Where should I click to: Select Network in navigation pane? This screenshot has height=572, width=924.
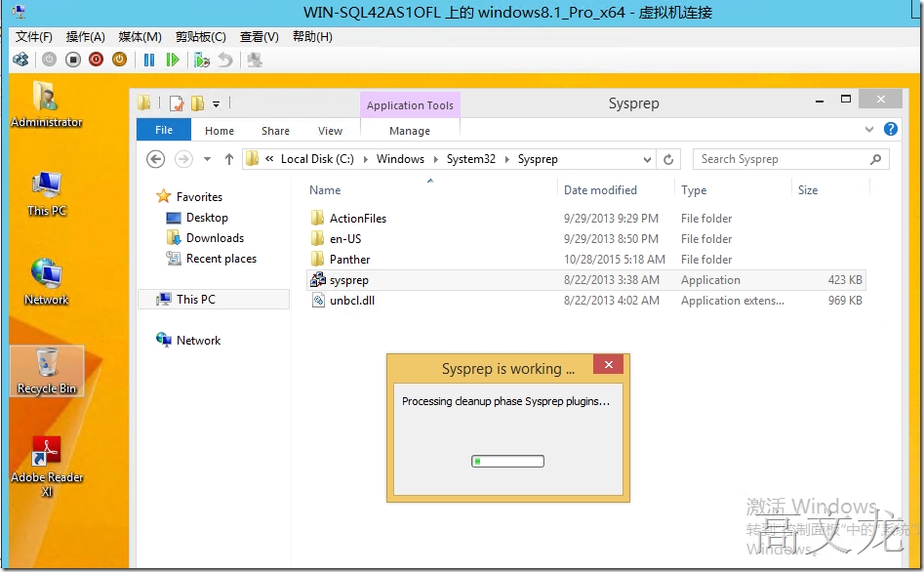pos(198,341)
